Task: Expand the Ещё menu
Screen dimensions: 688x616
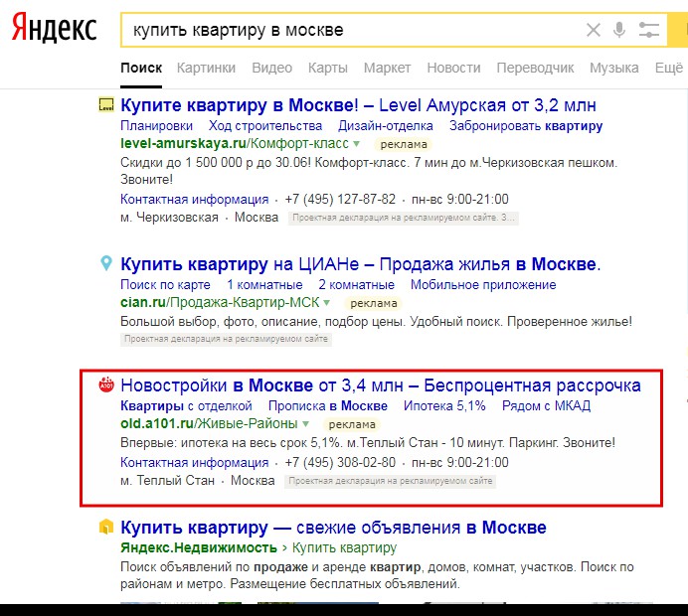Action: pyautogui.click(x=669, y=68)
